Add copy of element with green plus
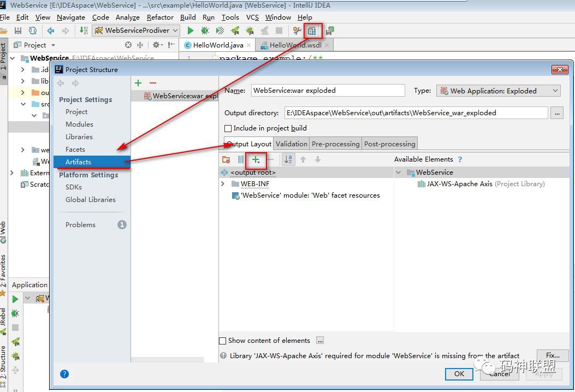The image size is (575, 392). (256, 159)
